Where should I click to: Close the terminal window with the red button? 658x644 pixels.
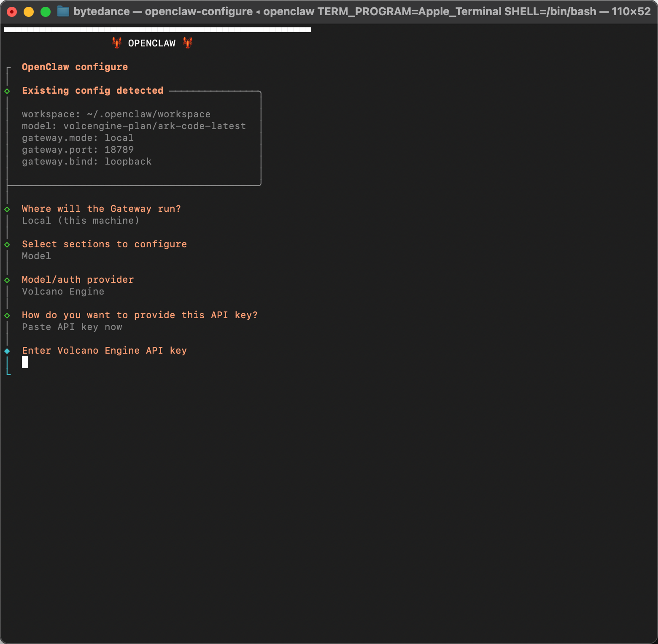point(12,12)
